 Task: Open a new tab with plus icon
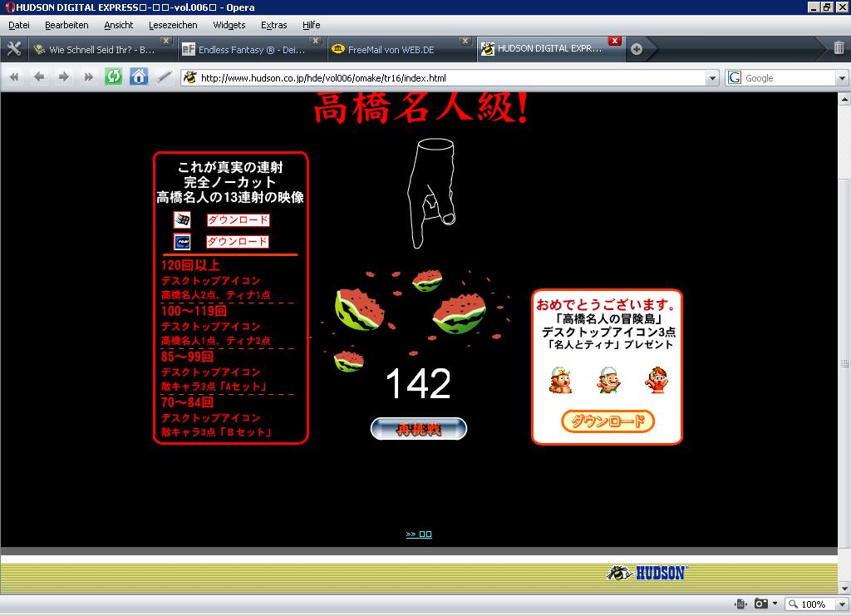[x=637, y=49]
